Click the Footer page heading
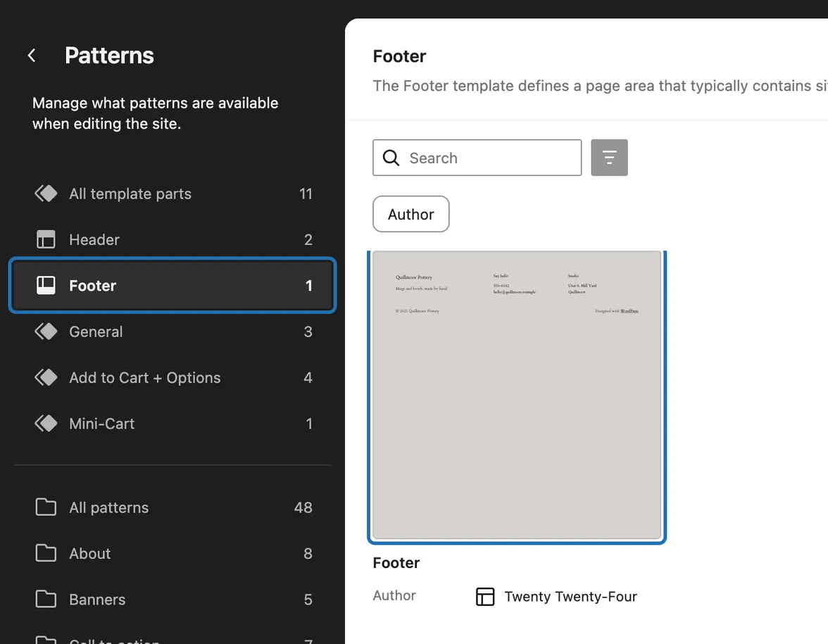The image size is (828, 644). [x=399, y=56]
